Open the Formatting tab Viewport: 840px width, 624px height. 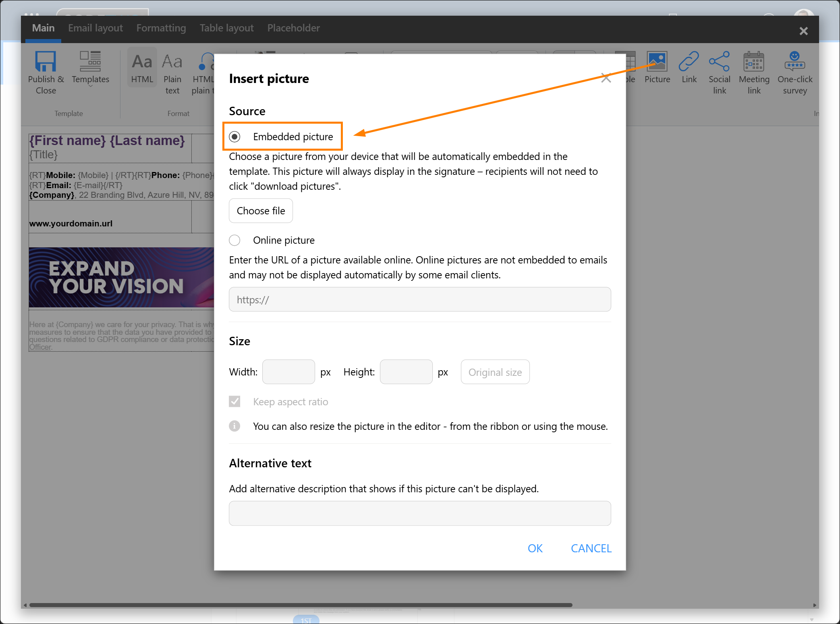tap(161, 28)
